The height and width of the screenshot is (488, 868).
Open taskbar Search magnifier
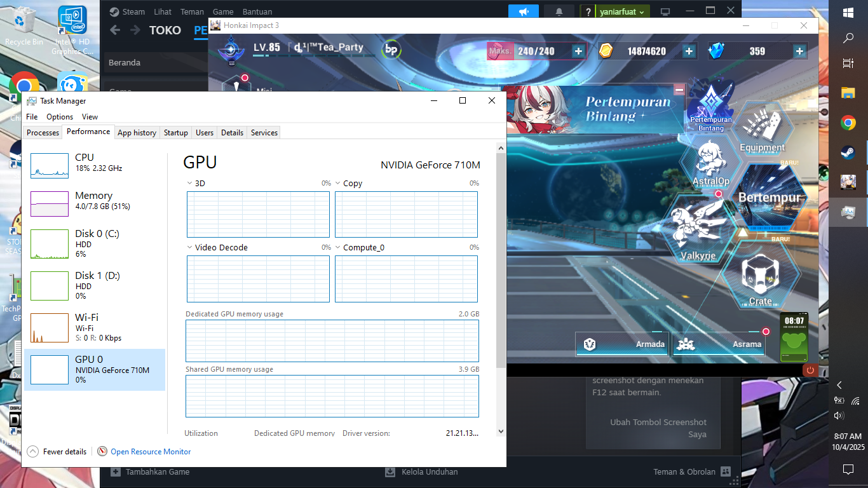tap(848, 38)
